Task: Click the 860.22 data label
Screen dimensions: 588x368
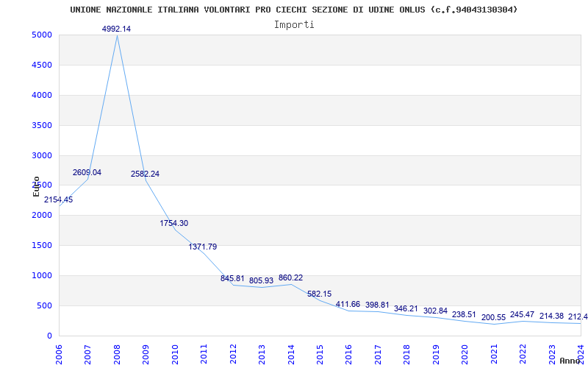Action: pyautogui.click(x=290, y=278)
